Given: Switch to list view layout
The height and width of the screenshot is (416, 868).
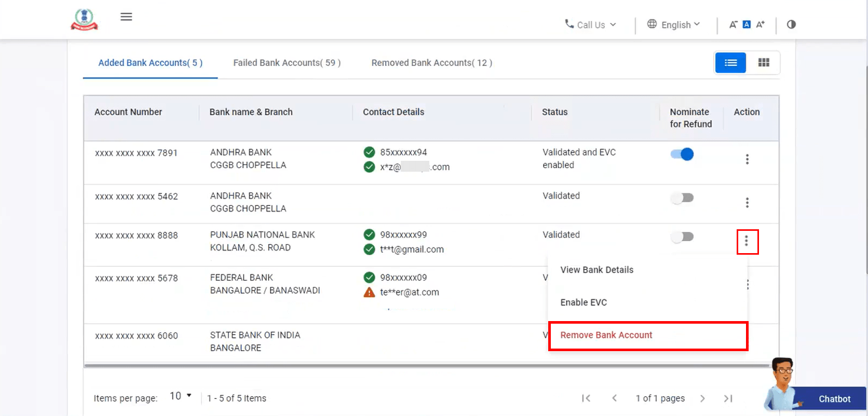Looking at the screenshot, I should pos(730,63).
